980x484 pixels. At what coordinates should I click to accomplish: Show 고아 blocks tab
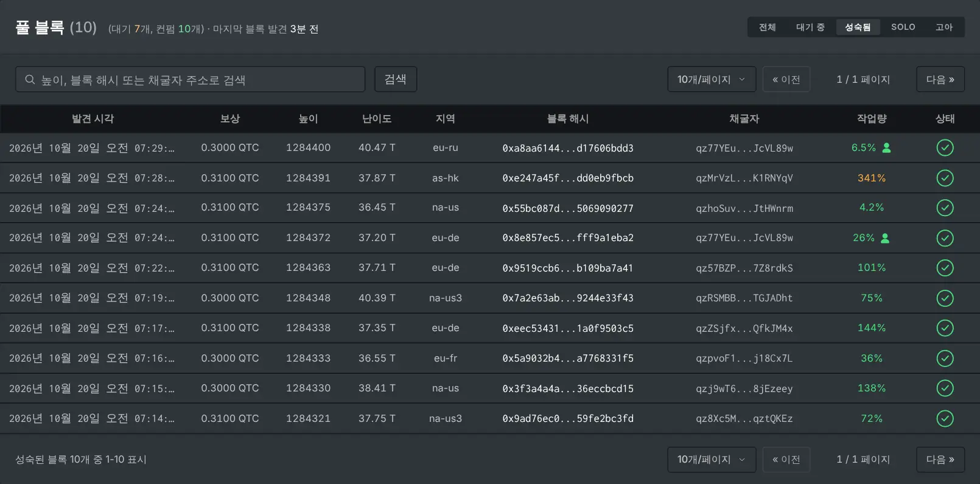click(944, 27)
